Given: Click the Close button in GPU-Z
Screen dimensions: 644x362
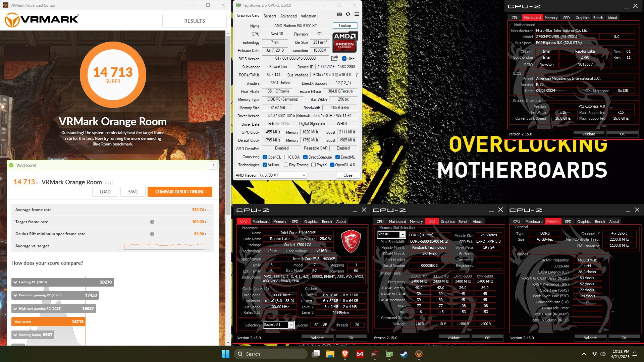Looking at the screenshot, I should pos(348,175).
